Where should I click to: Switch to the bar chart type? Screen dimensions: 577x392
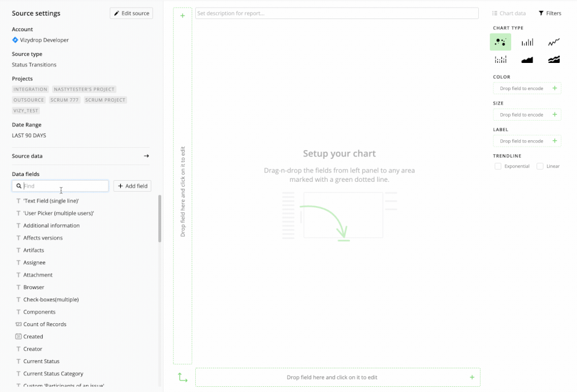point(527,42)
